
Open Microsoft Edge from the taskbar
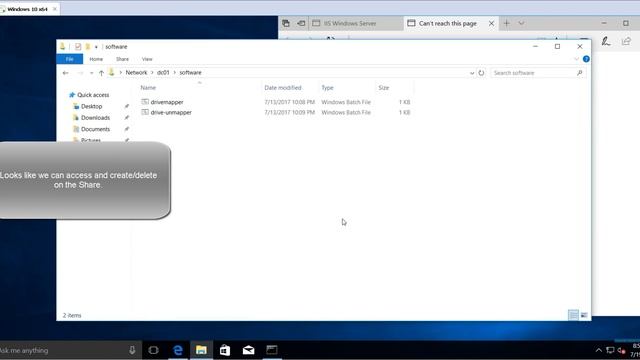tap(178, 350)
